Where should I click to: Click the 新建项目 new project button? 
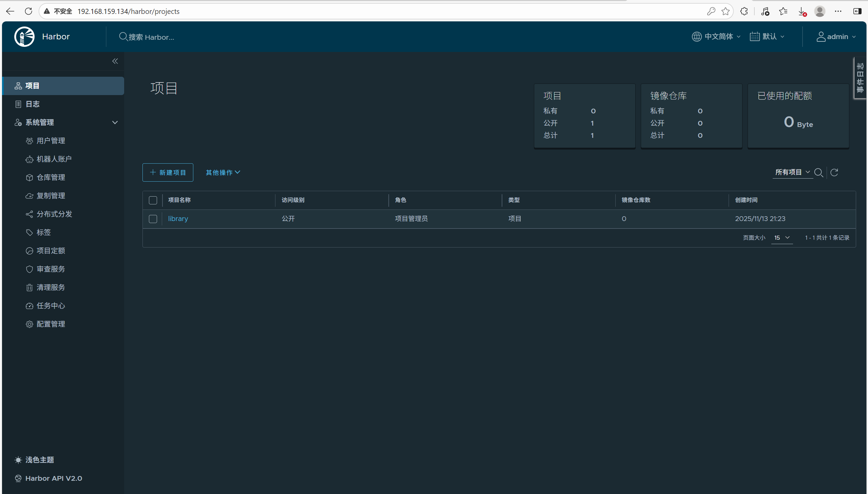168,172
